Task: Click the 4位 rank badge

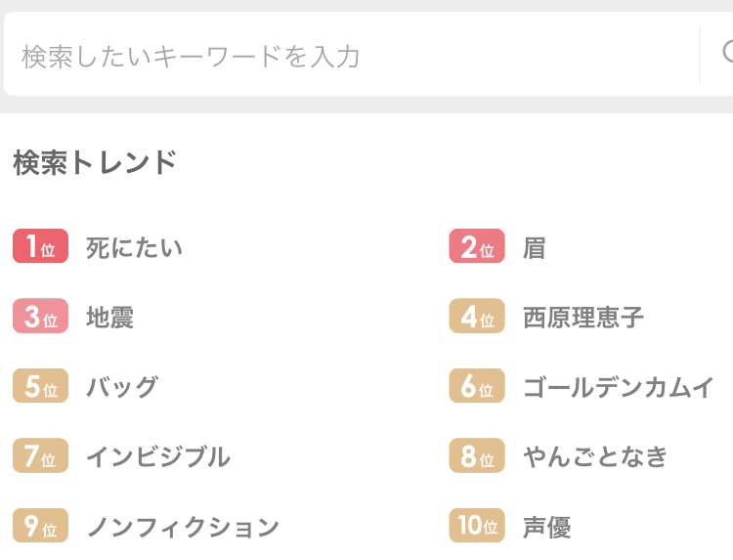Action: click(x=477, y=316)
